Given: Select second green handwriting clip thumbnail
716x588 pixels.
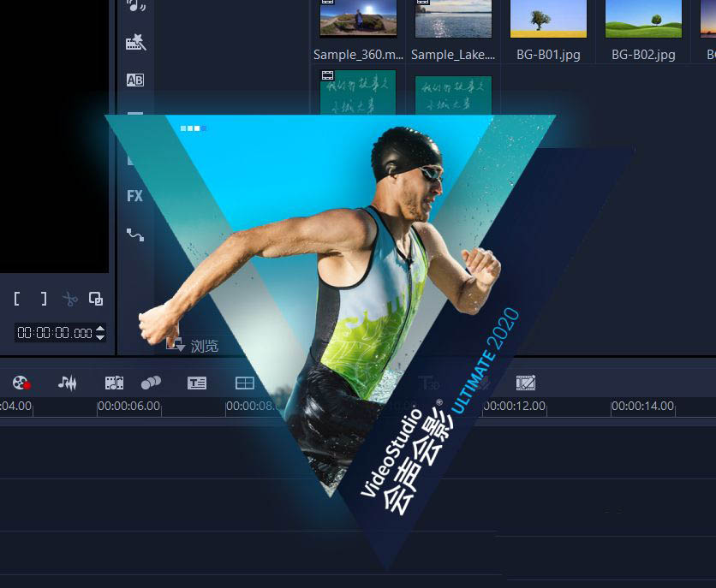Looking at the screenshot, I should 453,95.
